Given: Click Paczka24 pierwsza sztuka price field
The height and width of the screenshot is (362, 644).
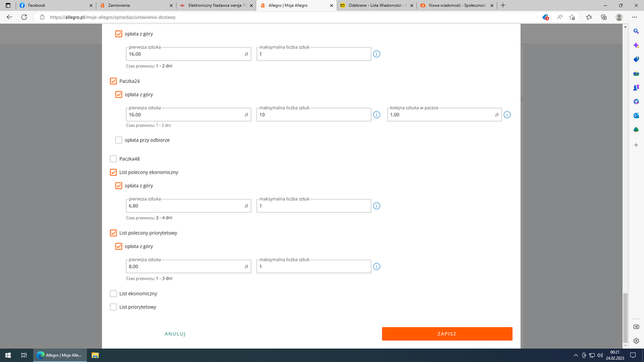Looking at the screenshot, I should coord(184,115).
